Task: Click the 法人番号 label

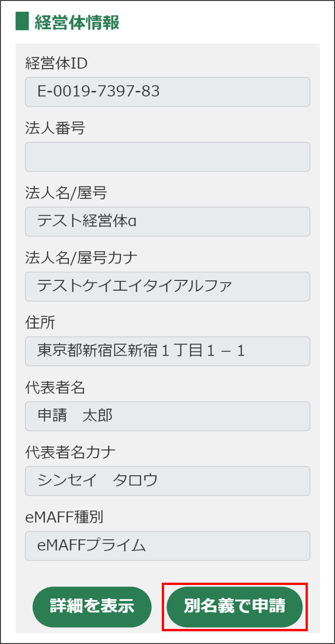Action: (55, 128)
